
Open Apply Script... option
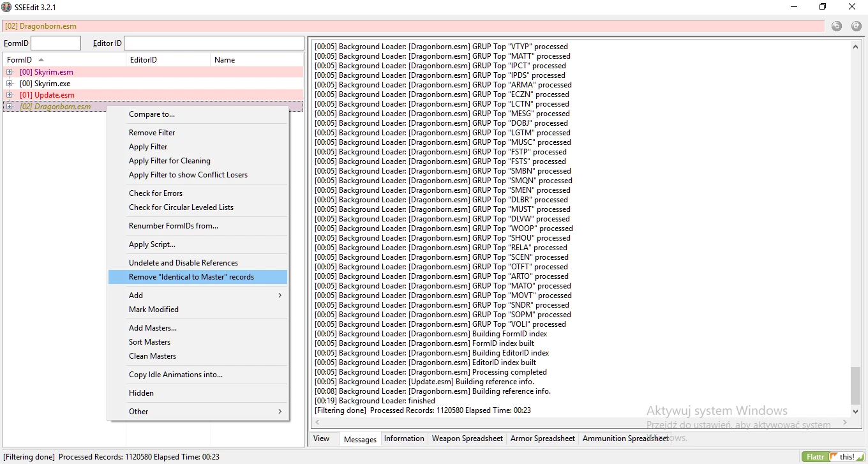pyautogui.click(x=198, y=244)
